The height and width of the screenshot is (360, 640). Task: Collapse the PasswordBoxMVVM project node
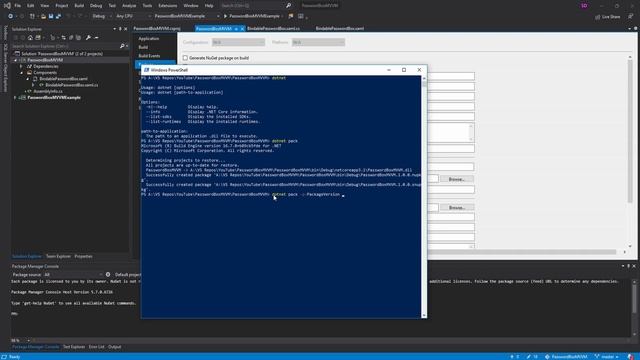pyautogui.click(x=16, y=60)
